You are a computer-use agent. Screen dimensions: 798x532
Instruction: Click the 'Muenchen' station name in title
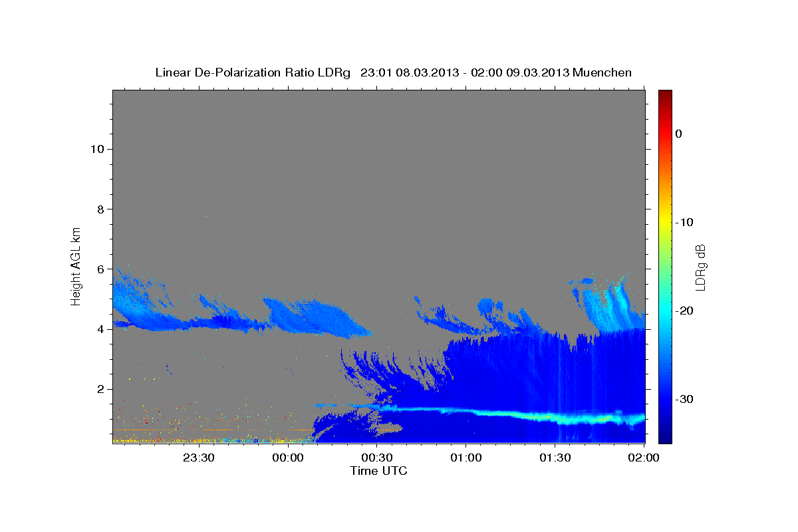click(x=602, y=72)
